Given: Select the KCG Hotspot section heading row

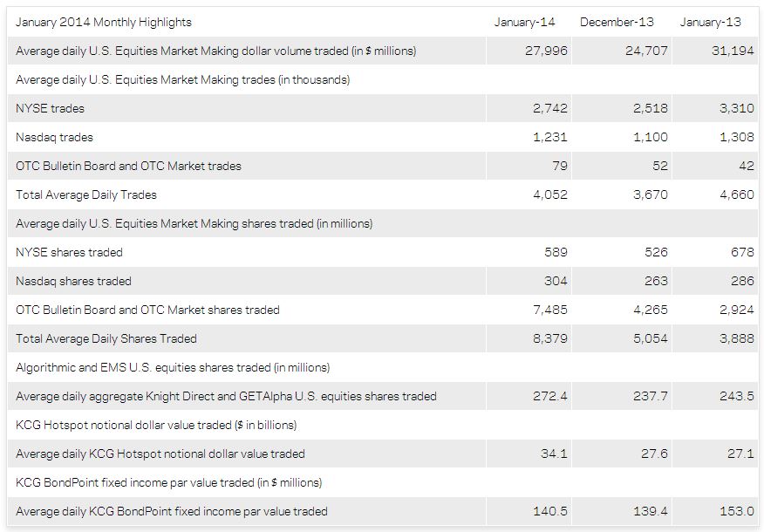Looking at the screenshot, I should tap(156, 425).
